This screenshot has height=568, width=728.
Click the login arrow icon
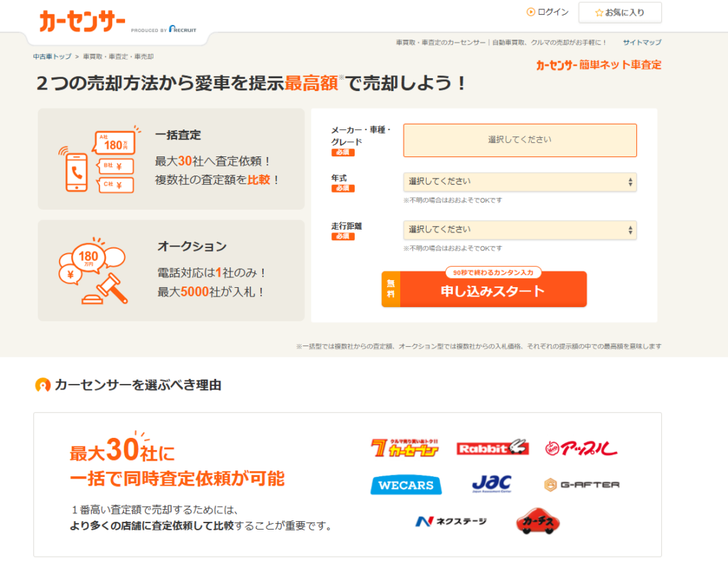[530, 12]
